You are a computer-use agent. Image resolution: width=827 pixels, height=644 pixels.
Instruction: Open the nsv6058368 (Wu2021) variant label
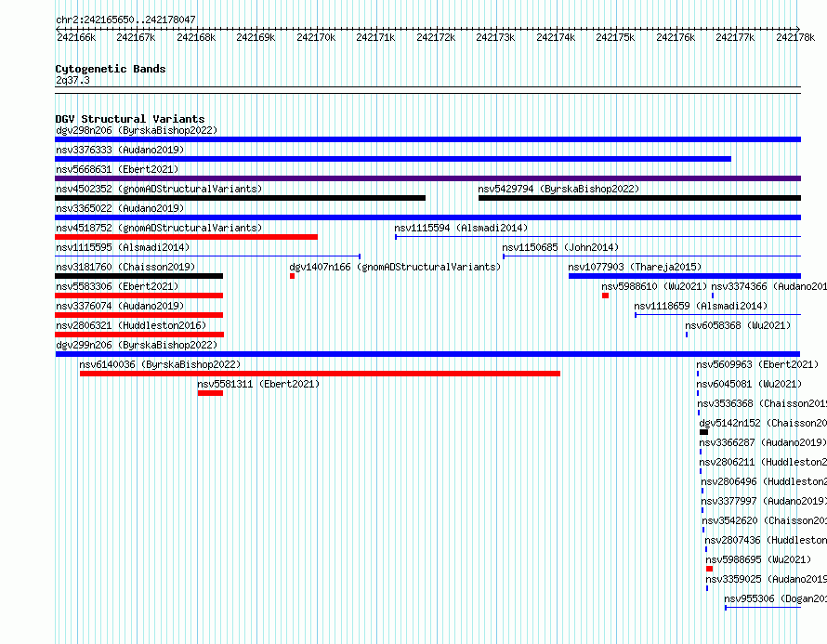[x=738, y=325]
